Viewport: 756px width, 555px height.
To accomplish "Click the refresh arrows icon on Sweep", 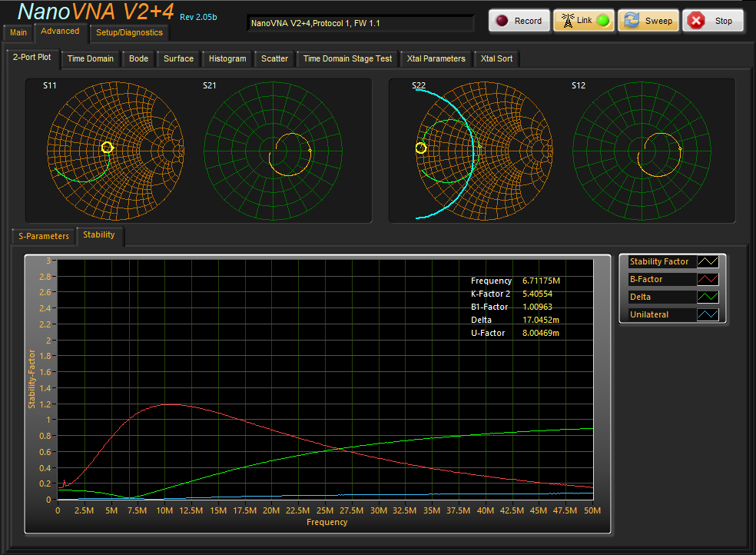I will click(x=632, y=20).
